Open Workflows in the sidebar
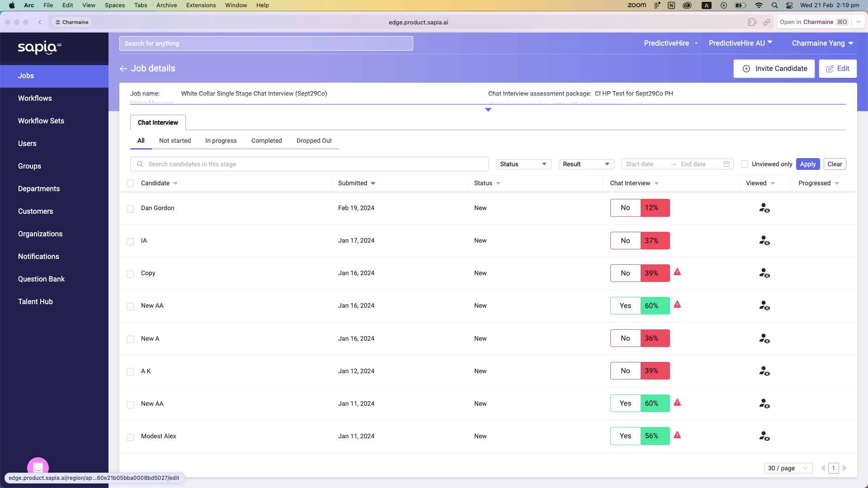 tap(35, 98)
